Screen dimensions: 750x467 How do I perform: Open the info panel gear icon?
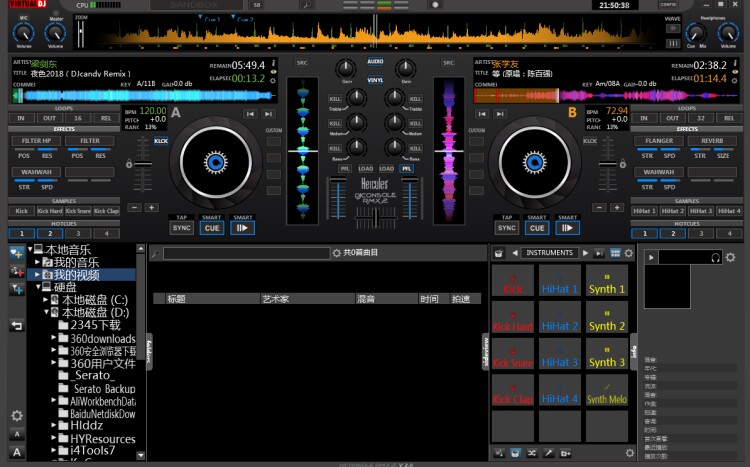click(x=730, y=257)
